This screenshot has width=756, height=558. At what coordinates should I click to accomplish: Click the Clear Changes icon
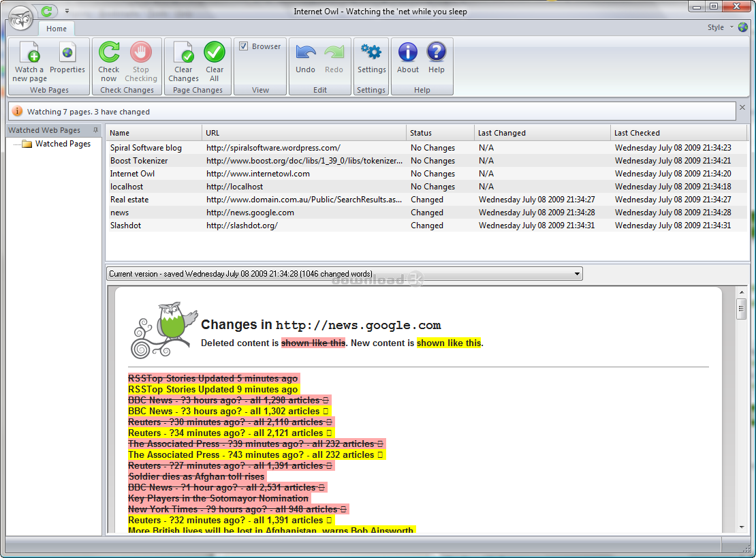click(183, 54)
